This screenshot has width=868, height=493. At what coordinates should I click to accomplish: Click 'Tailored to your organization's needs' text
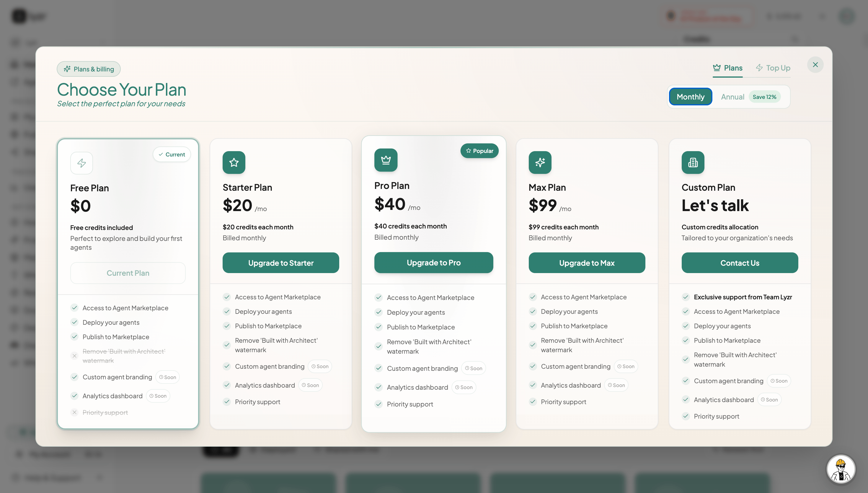(x=737, y=238)
